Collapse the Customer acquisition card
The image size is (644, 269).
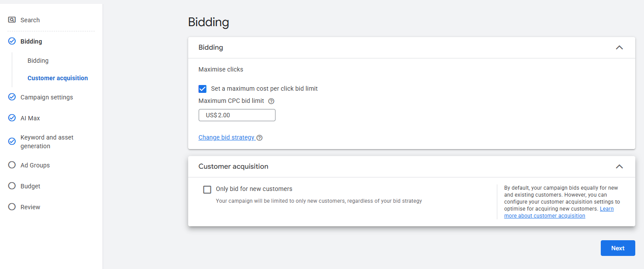(619, 167)
